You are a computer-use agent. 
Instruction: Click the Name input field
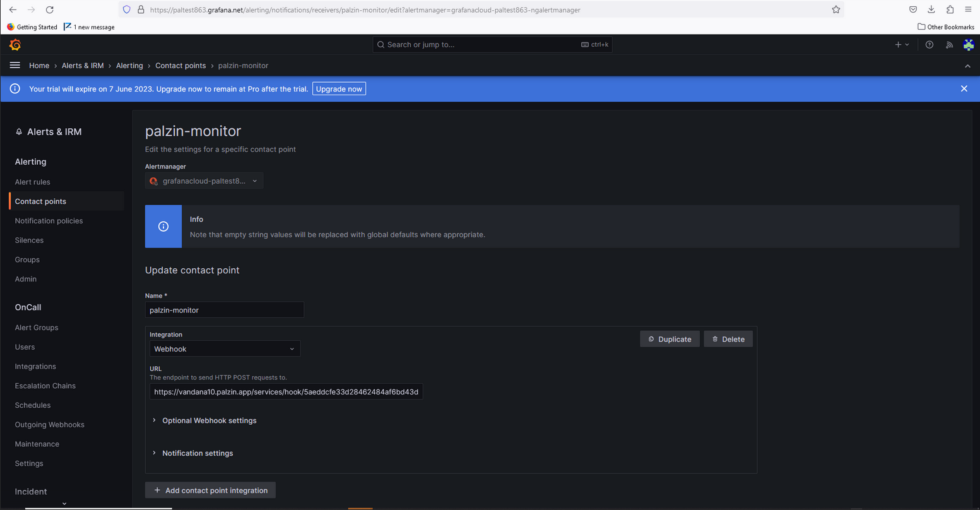pyautogui.click(x=225, y=310)
